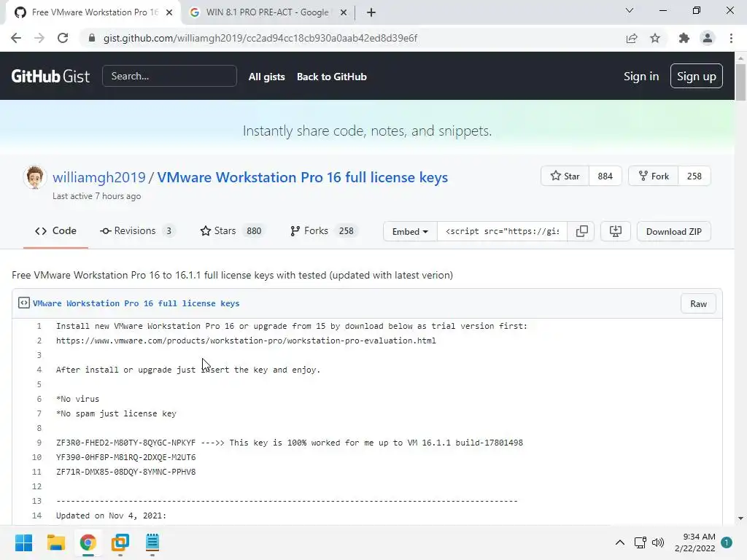Copy embed script to clipboard icon

581,231
